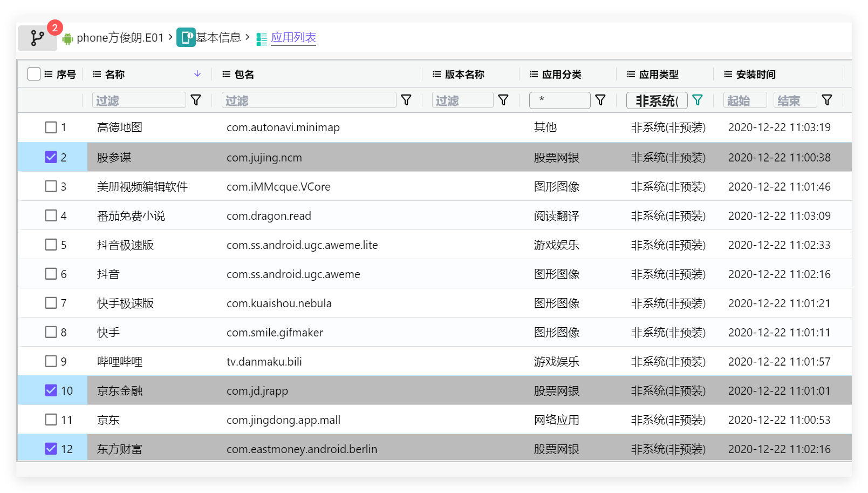Click 哔哩哔哩 app name

click(120, 362)
